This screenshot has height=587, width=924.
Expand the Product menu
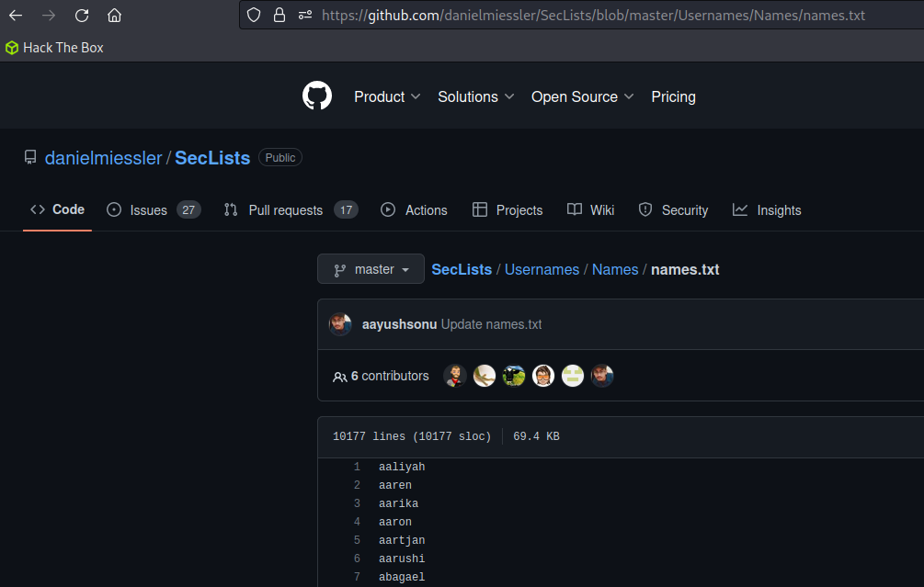click(x=387, y=96)
